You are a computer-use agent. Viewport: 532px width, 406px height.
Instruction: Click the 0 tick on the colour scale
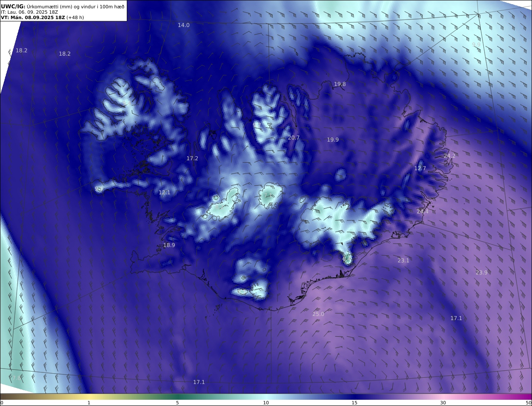2,403
